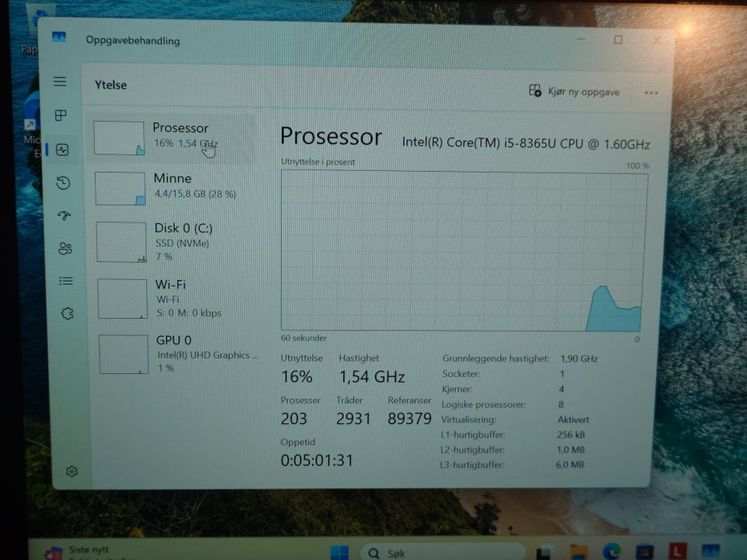This screenshot has height=560, width=747.
Task: Click the 89379 Referanser count
Action: [x=409, y=418]
